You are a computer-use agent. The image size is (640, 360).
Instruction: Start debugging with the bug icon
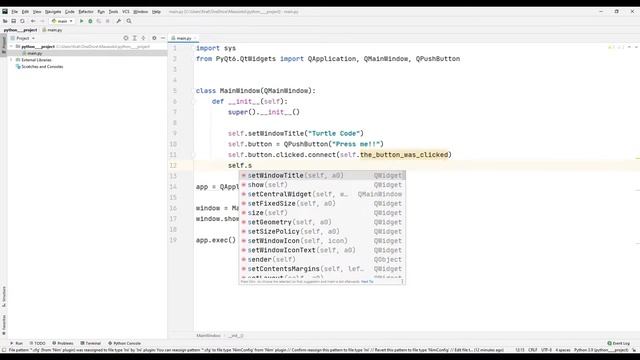pos(90,21)
